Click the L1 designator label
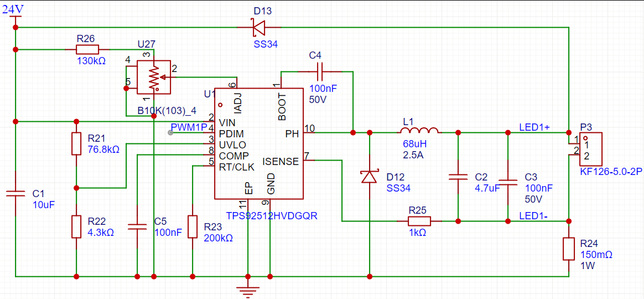This screenshot has width=644, height=299. (409, 122)
